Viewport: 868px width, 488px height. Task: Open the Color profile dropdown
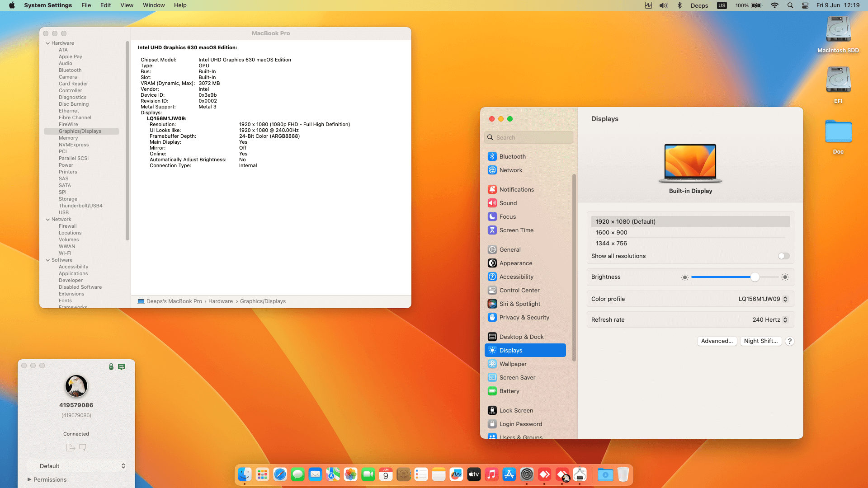point(763,299)
